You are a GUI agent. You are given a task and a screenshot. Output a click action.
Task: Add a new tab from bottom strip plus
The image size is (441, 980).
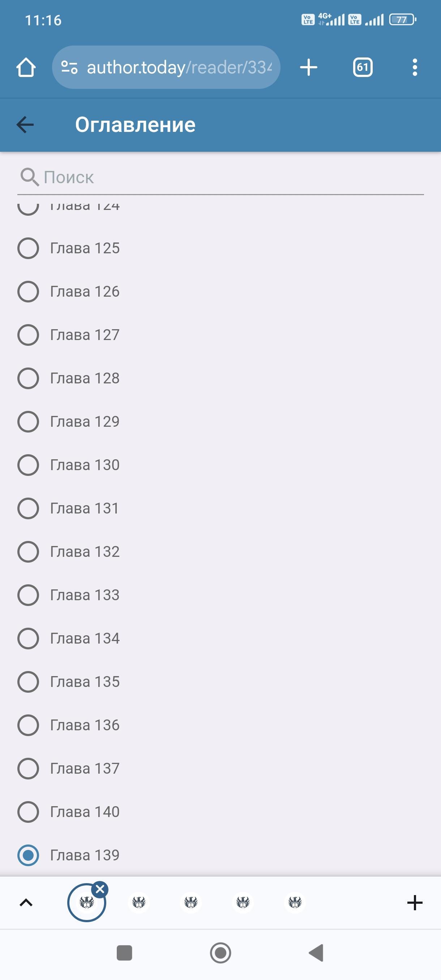point(414,903)
